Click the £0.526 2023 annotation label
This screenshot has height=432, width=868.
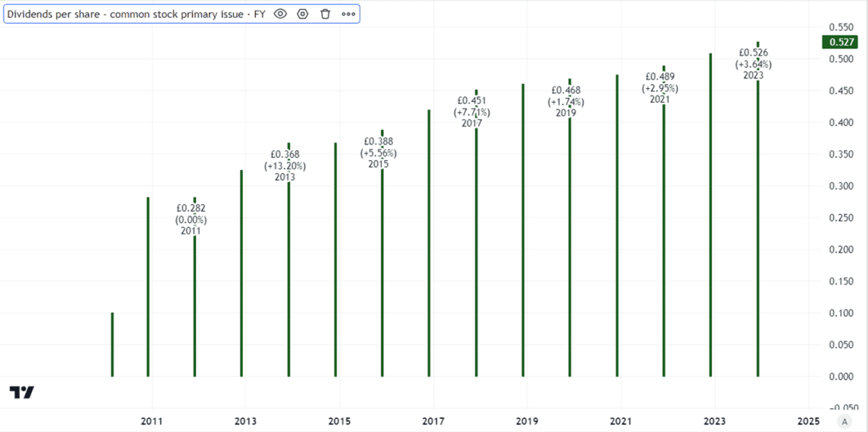point(753,64)
